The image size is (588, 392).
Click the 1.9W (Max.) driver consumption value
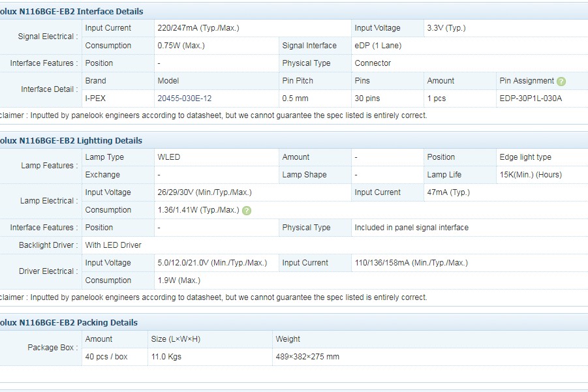[x=179, y=280]
